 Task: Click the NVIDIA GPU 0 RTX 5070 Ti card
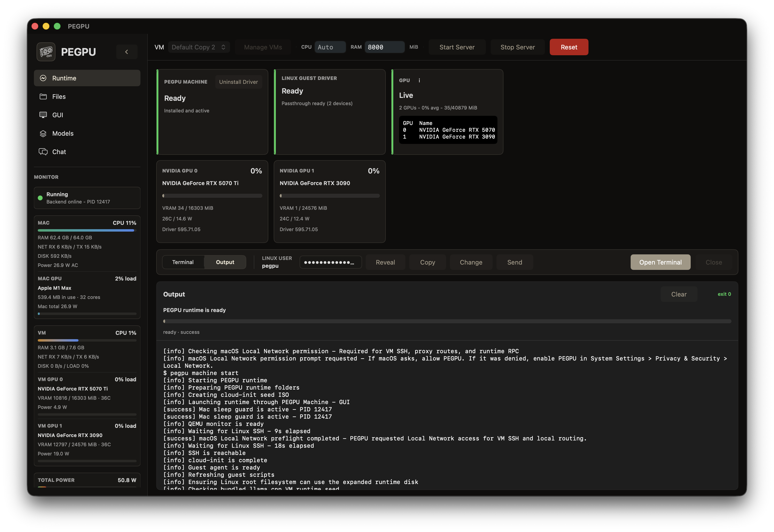click(212, 202)
